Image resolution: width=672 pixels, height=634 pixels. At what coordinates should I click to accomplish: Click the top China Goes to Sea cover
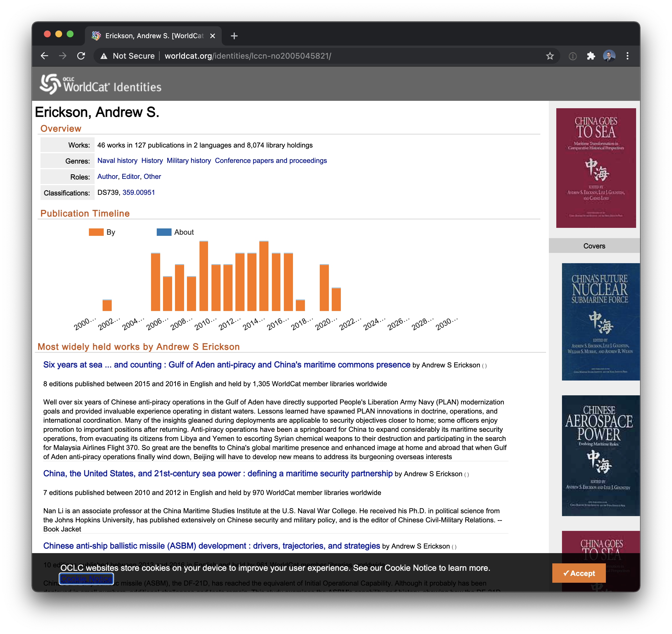[x=596, y=168]
